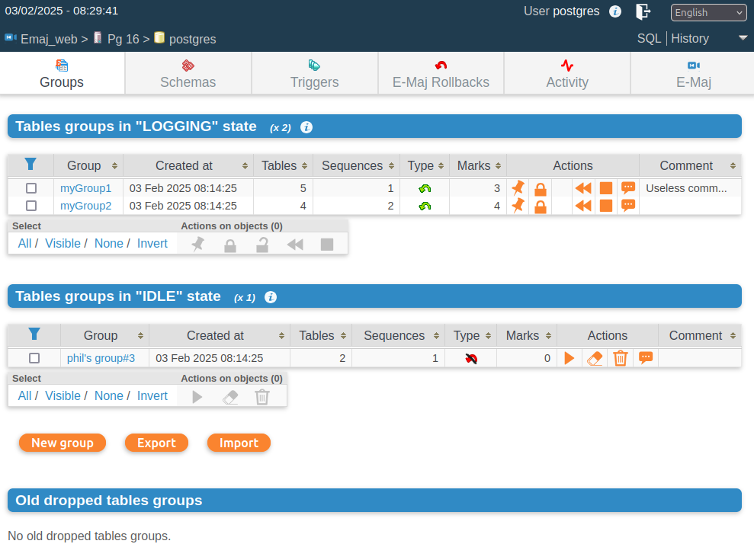Image resolution: width=754 pixels, height=560 pixels.
Task: Open the English language dropdown
Action: (x=708, y=12)
